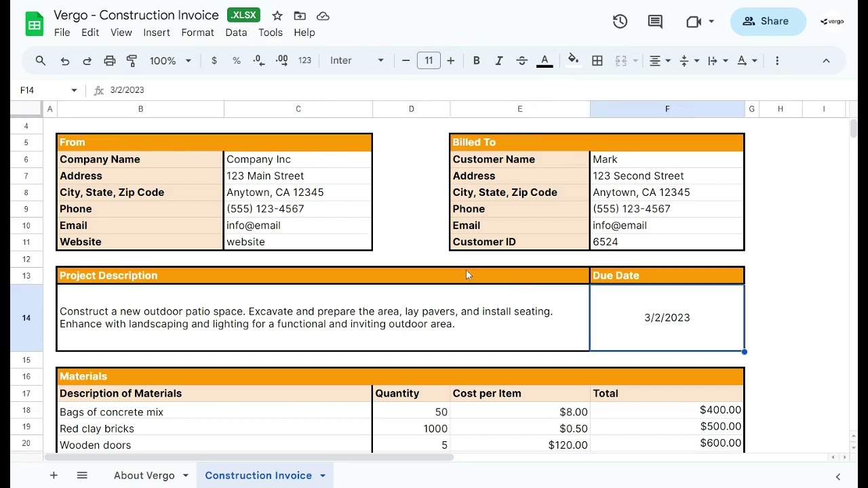Screen dimensions: 868x488
Task: Open the zoom level dropdown
Action: [170, 60]
